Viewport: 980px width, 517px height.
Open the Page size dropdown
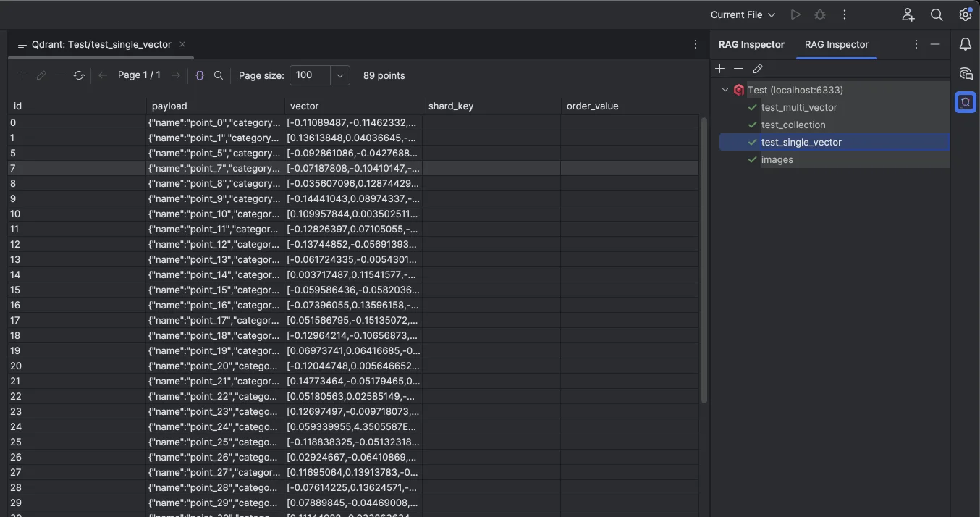[340, 75]
